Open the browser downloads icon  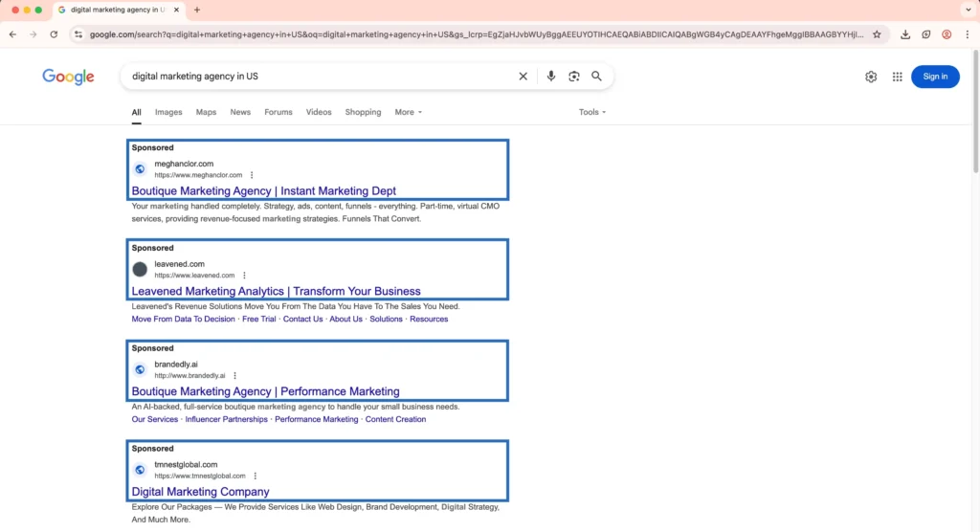pyautogui.click(x=905, y=34)
